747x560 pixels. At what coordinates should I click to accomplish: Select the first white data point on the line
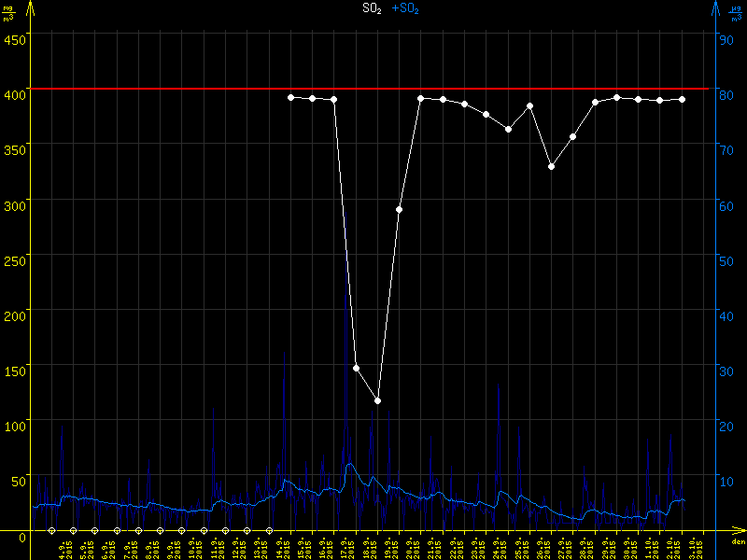coord(290,97)
